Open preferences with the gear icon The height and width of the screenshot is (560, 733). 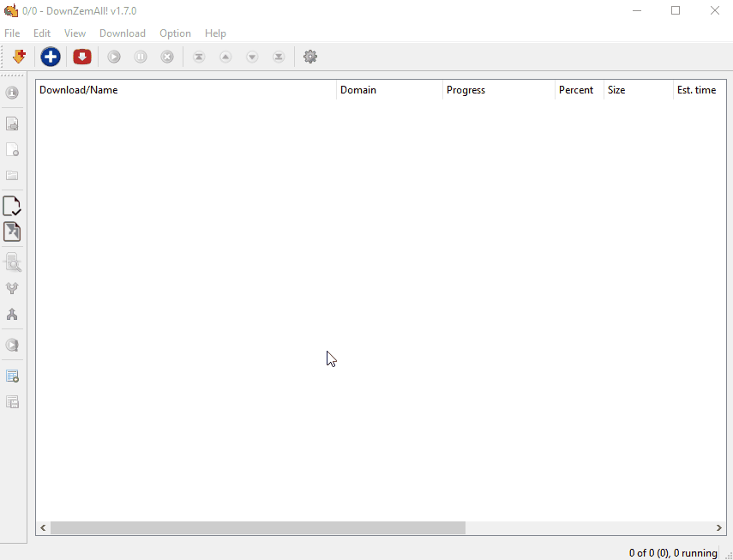310,57
